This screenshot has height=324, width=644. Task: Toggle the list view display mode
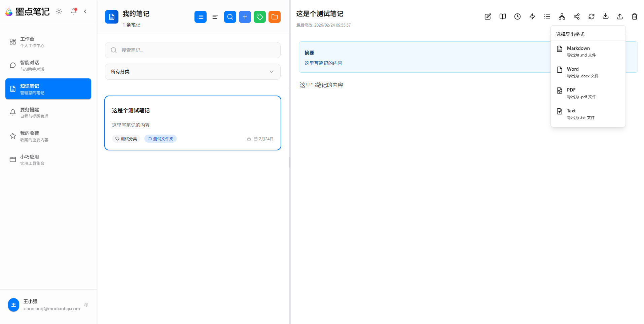[200, 16]
